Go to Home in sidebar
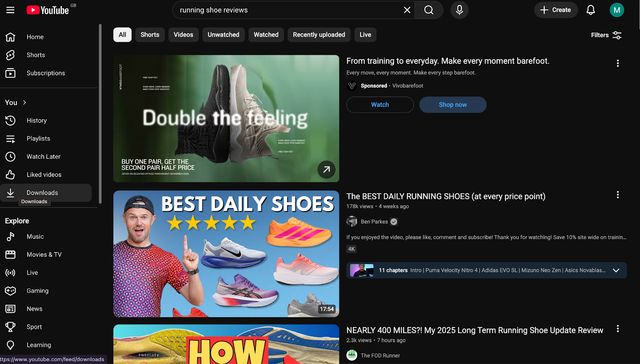This screenshot has height=364, width=640. (46, 37)
